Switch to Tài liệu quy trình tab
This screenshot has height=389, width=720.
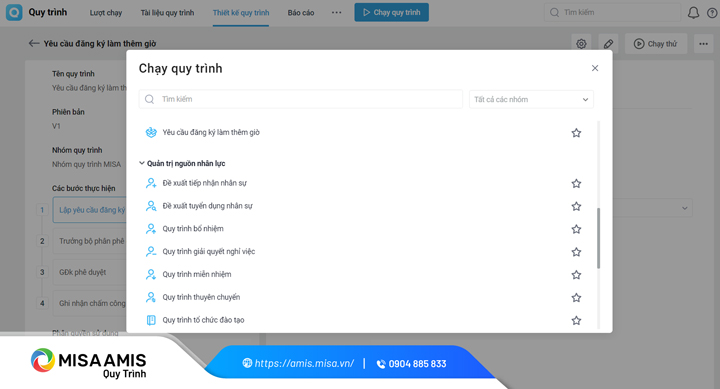(167, 13)
